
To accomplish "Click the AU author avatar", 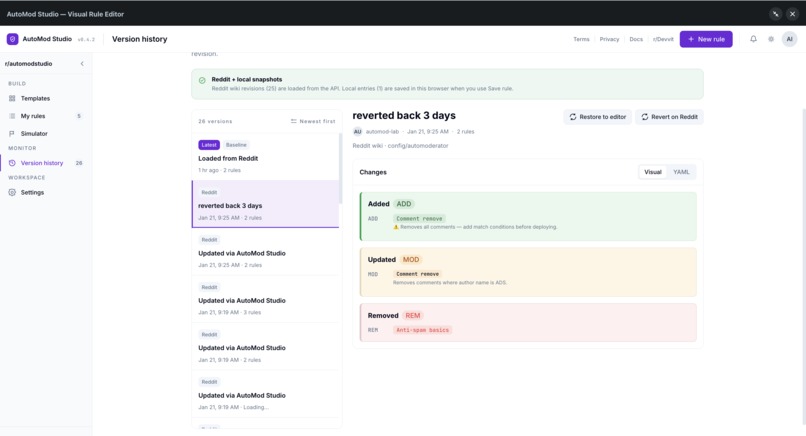I will pyautogui.click(x=357, y=132).
